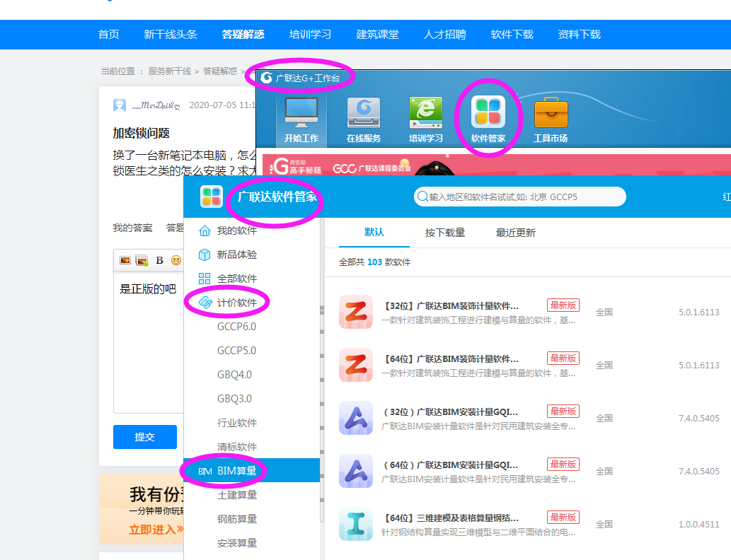
Task: Click the 广联达软件管家 logo icon
Action: pyautogui.click(x=211, y=196)
